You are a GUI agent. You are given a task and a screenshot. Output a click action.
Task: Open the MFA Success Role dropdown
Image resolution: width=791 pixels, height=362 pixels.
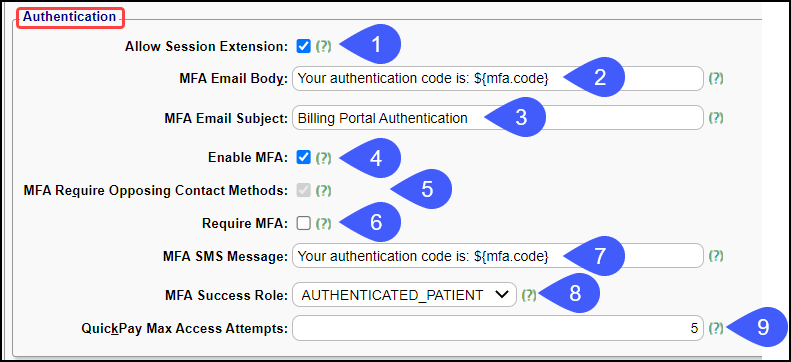(x=404, y=295)
